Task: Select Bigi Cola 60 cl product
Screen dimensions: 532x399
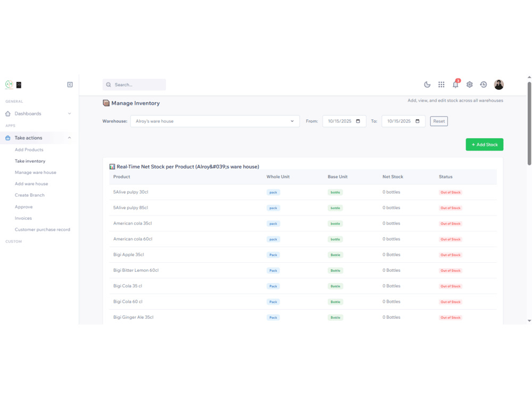Action: (128, 302)
